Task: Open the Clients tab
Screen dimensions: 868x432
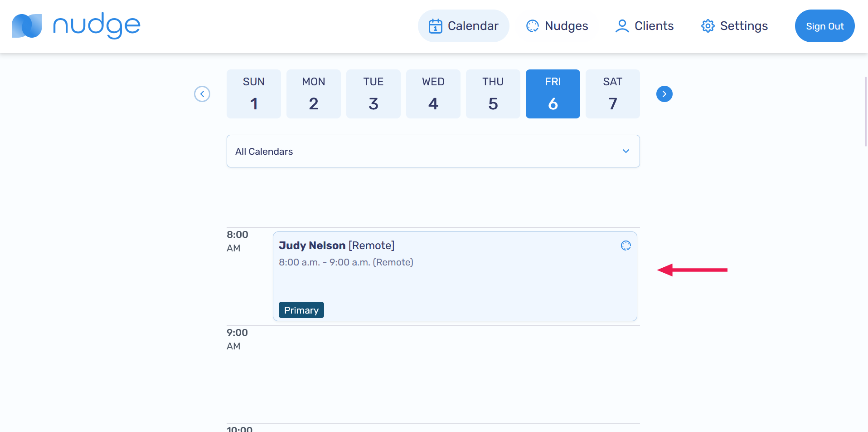Action: pos(644,26)
